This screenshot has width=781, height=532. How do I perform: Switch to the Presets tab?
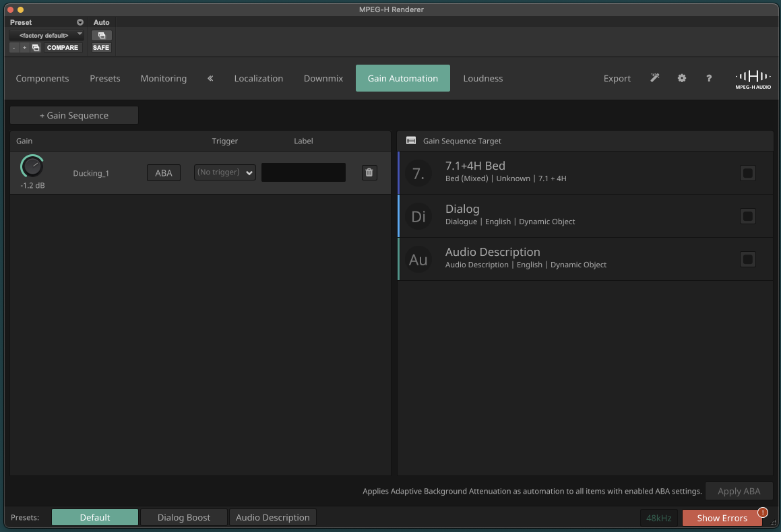coord(105,78)
